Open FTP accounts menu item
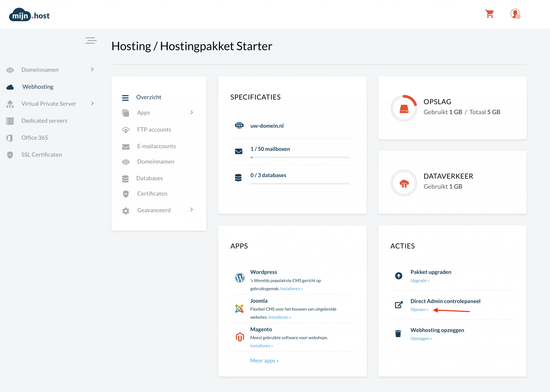Viewport: 550px width, 392px height. pos(154,130)
